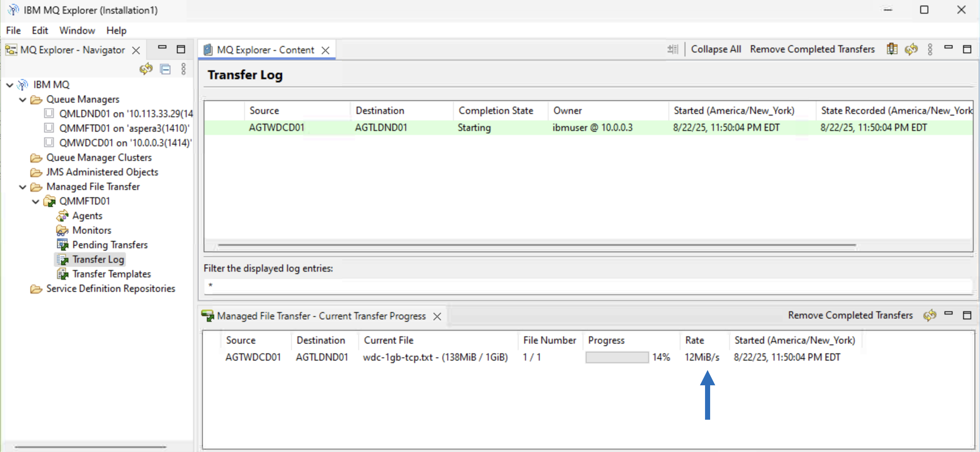
Task: Click the Service Definition Repositories folder icon
Action: tap(37, 289)
